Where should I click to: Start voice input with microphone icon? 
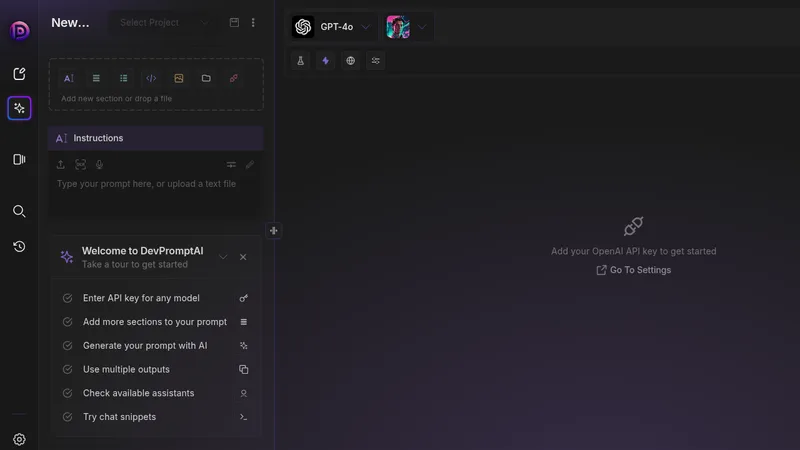(x=99, y=164)
